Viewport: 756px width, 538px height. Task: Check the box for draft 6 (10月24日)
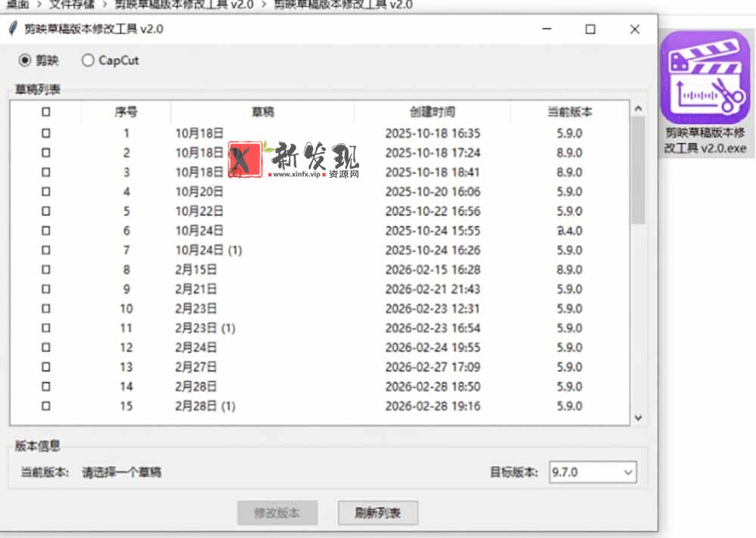[x=46, y=231]
